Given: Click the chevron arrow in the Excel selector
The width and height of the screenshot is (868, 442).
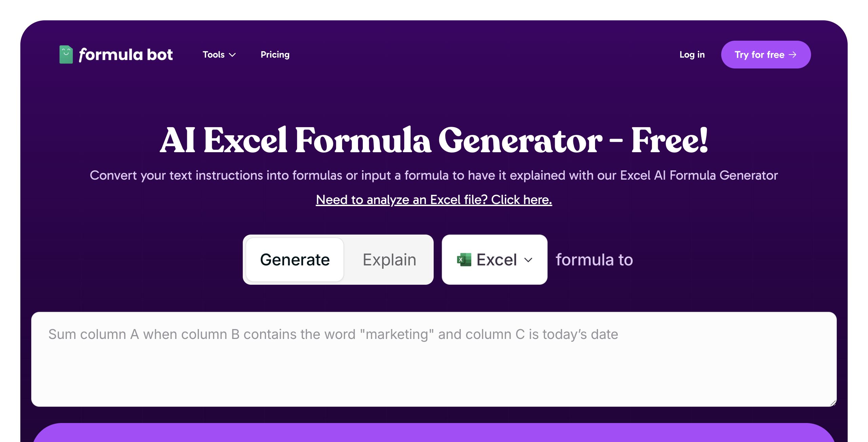Looking at the screenshot, I should 528,260.
